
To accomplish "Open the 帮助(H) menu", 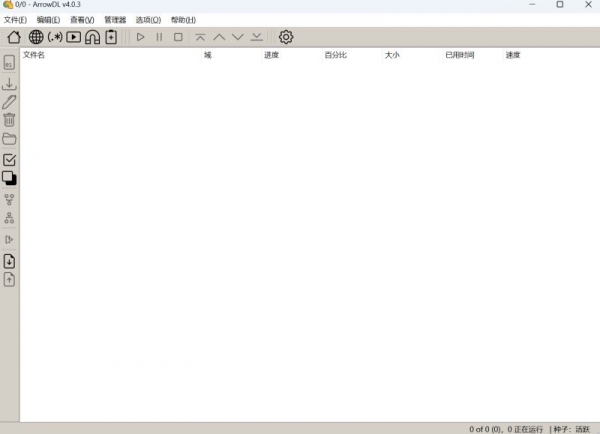I will [183, 20].
